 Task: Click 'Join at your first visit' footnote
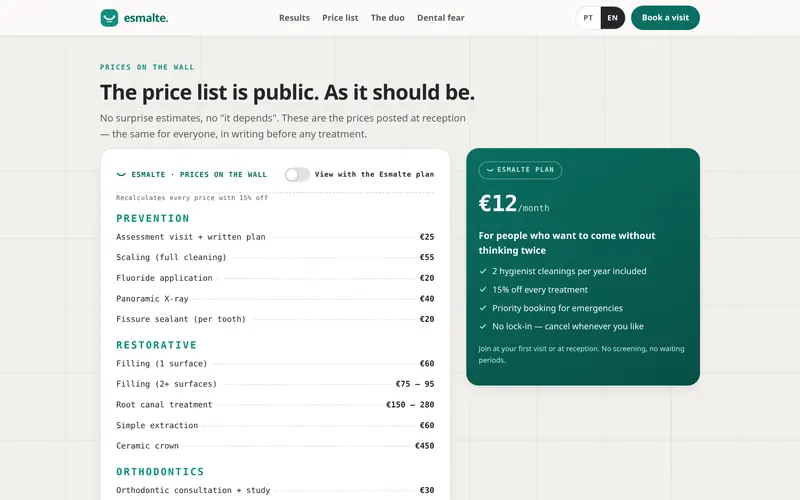[x=581, y=354]
